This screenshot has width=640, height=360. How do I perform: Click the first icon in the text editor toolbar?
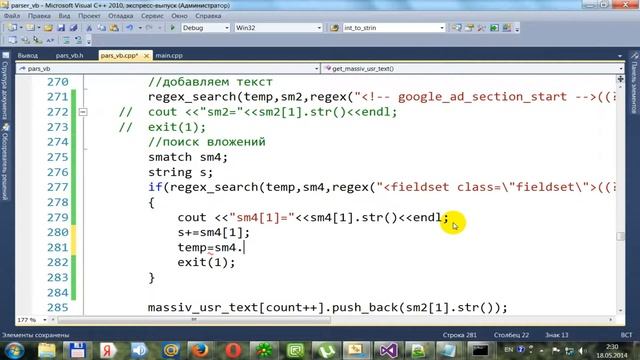click(x=12, y=40)
